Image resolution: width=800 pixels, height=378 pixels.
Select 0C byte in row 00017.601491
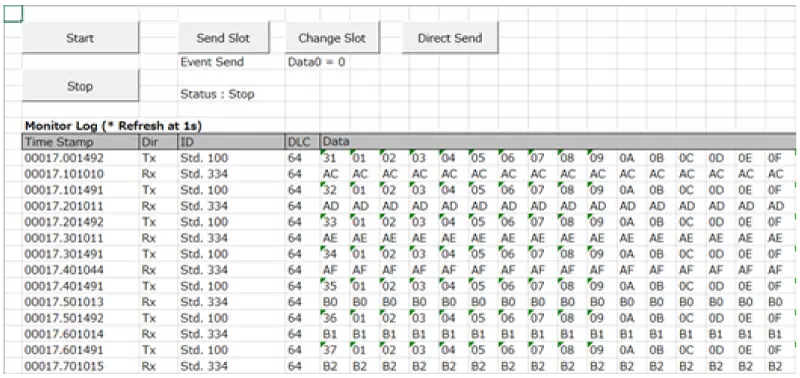click(691, 350)
